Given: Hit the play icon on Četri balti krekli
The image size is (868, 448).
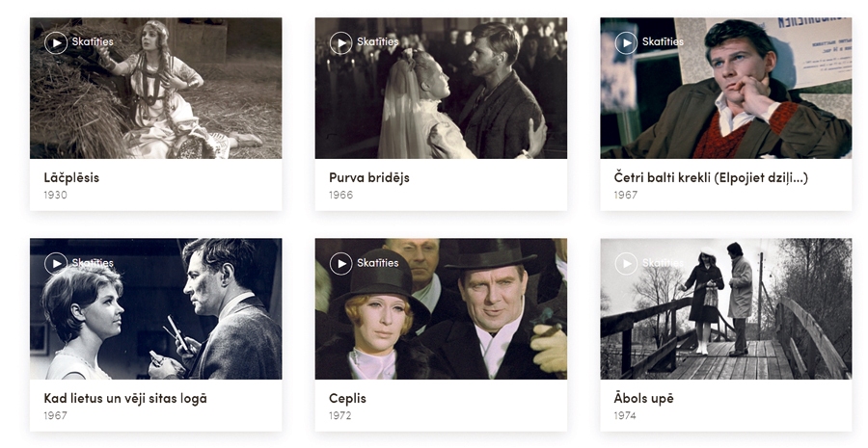Looking at the screenshot, I should click(x=627, y=42).
